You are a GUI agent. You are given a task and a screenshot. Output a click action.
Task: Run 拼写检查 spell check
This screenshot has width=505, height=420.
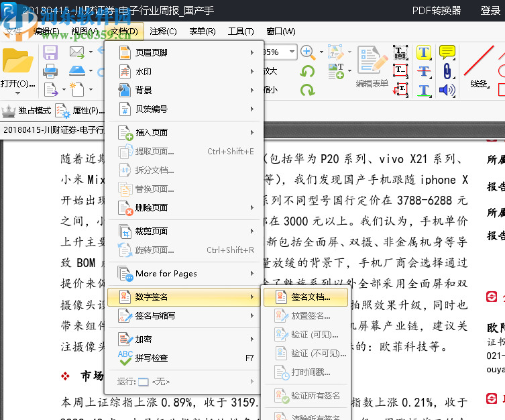click(x=184, y=358)
